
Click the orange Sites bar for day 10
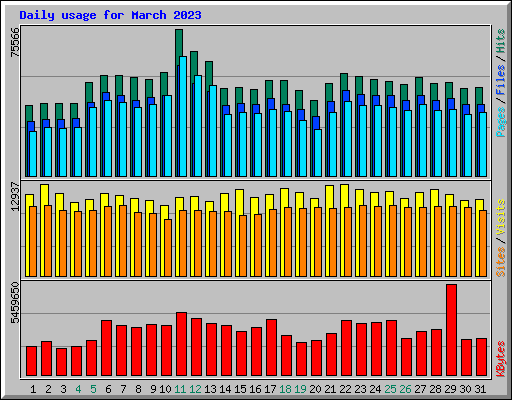[x=168, y=248]
